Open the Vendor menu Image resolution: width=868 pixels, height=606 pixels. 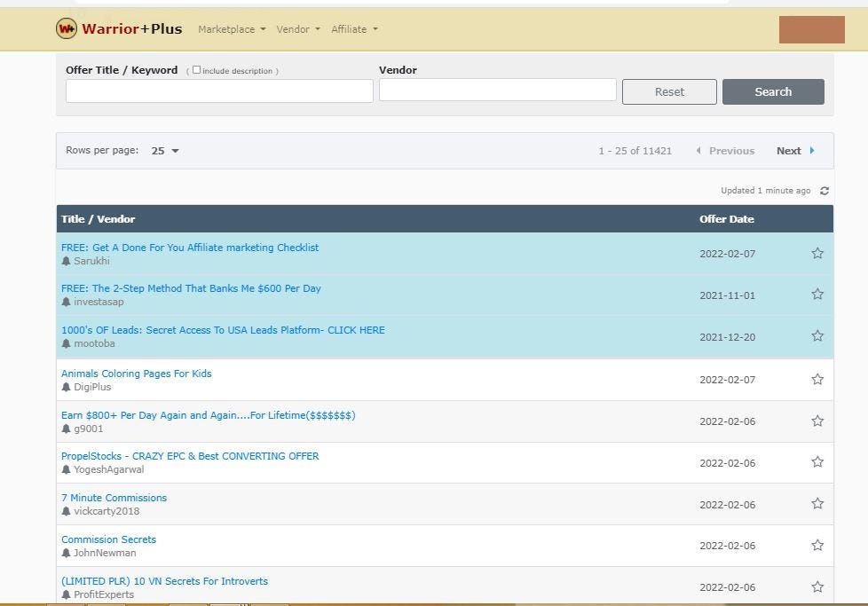tap(298, 29)
